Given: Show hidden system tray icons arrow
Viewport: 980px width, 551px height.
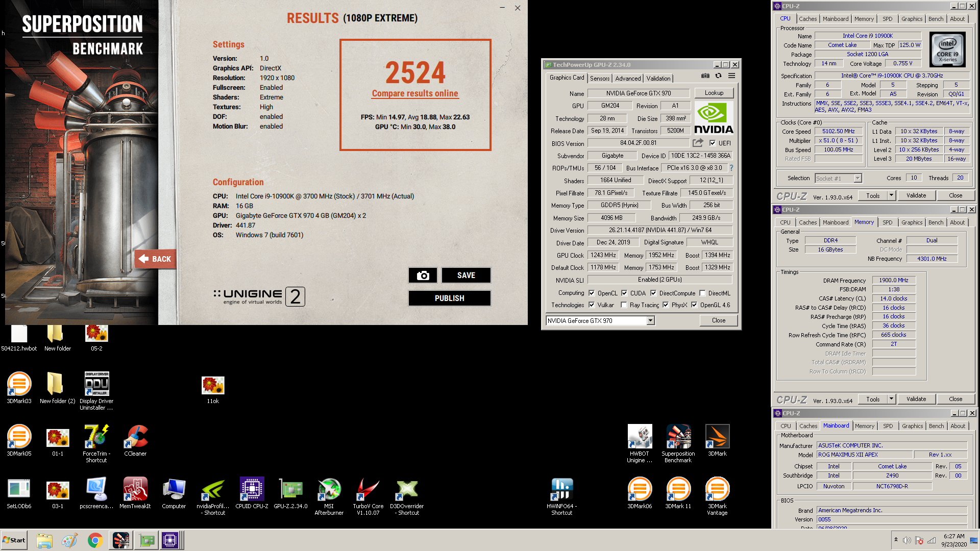Looking at the screenshot, I should click(896, 540).
